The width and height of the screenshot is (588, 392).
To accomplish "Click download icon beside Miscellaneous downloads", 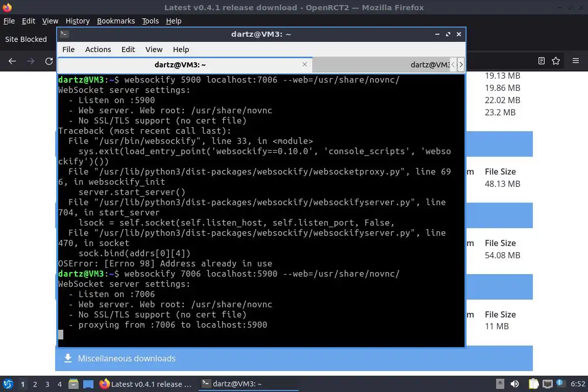I will click(68, 358).
